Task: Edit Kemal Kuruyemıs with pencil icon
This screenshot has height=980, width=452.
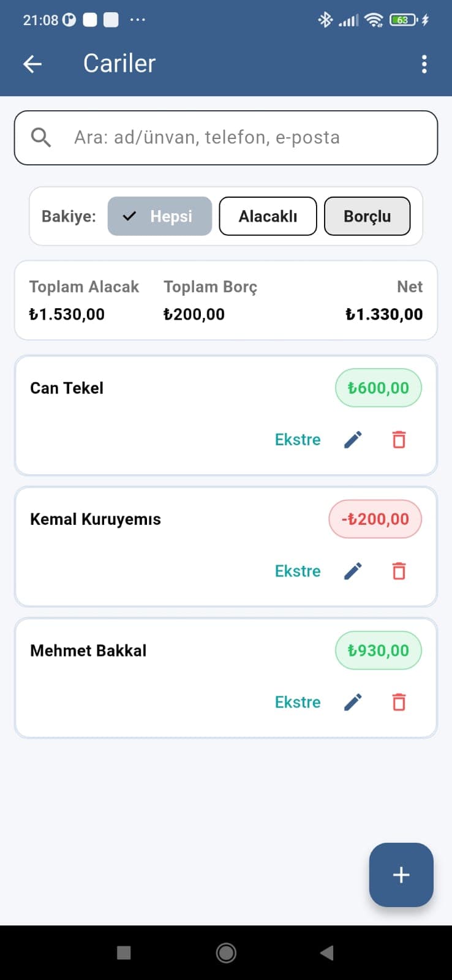Action: pyautogui.click(x=353, y=571)
